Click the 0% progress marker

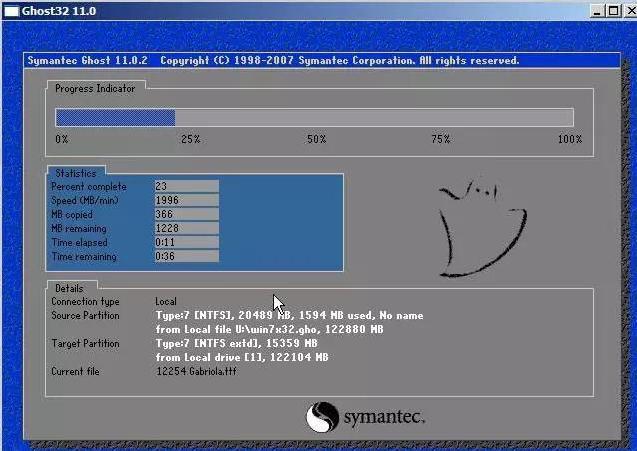62,139
